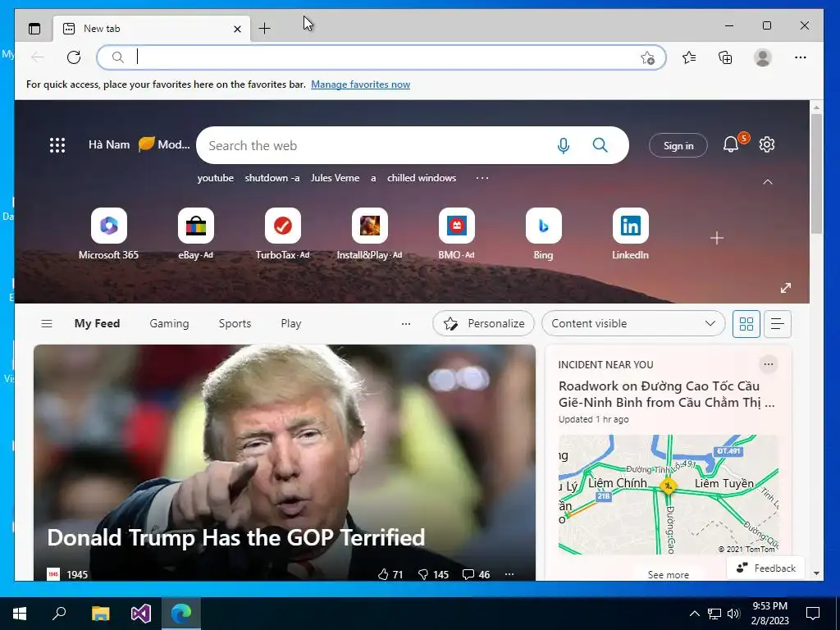Open the volume speaker tray icon
Screen dimensions: 840x630
point(733,614)
